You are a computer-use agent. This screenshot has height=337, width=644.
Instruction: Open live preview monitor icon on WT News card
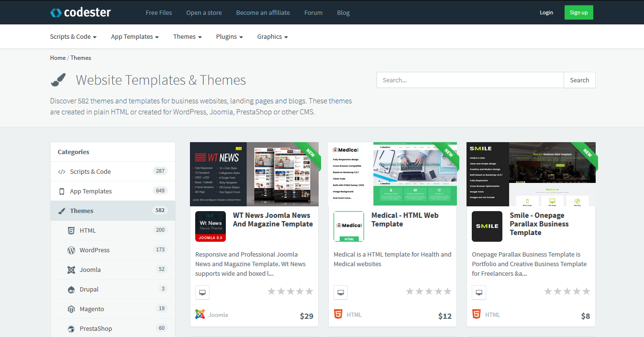point(202,292)
